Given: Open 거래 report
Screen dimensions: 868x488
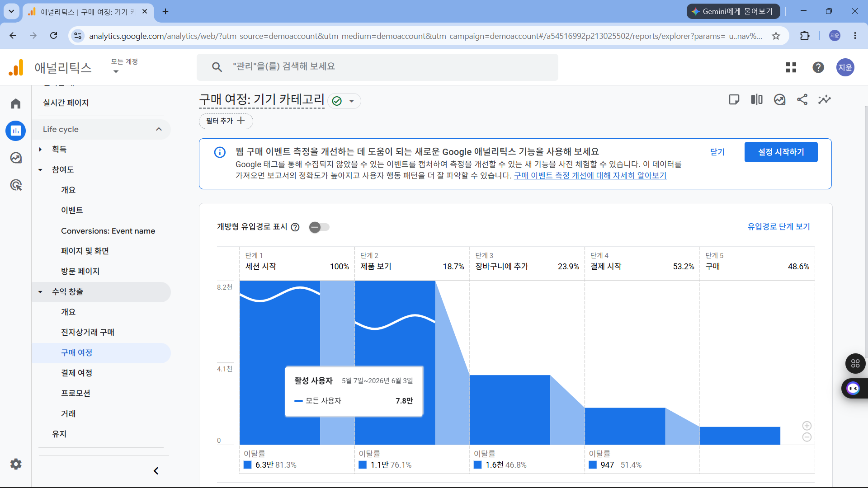Looking at the screenshot, I should pyautogui.click(x=68, y=413).
